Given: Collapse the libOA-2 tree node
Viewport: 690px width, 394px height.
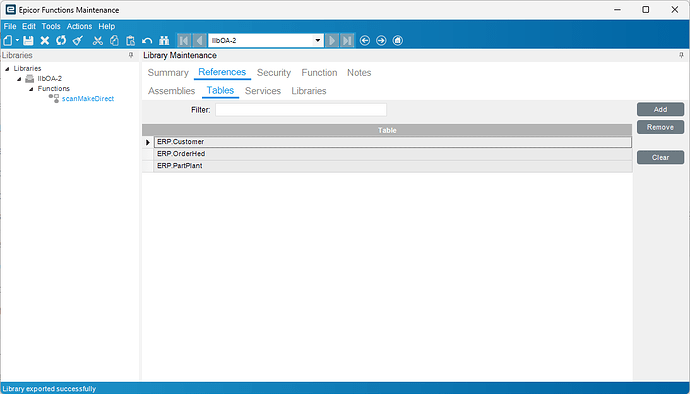Looking at the screenshot, I should [19, 79].
